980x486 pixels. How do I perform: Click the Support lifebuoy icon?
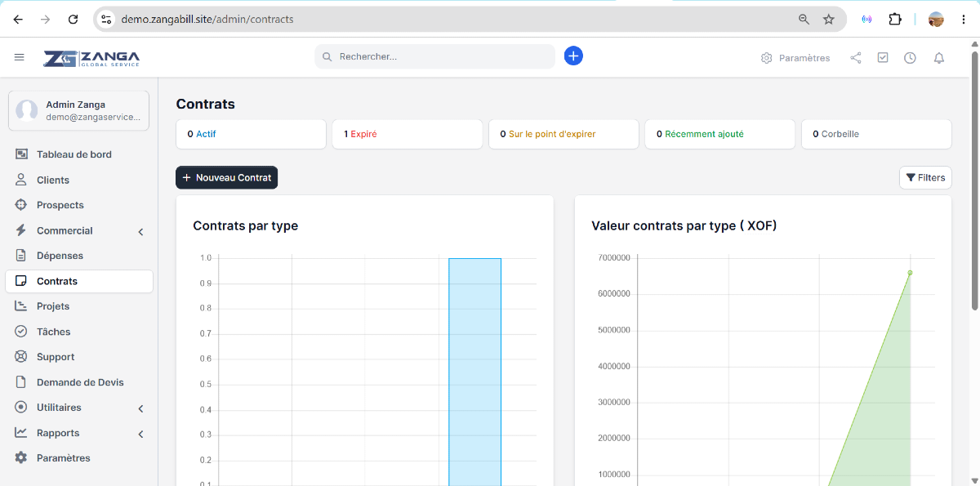[21, 357]
